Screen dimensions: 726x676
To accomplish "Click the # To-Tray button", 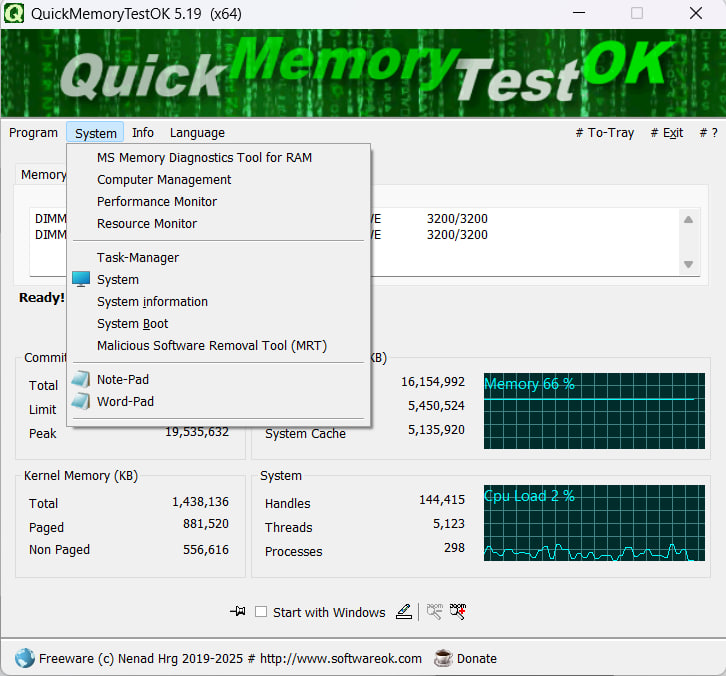I will (604, 133).
